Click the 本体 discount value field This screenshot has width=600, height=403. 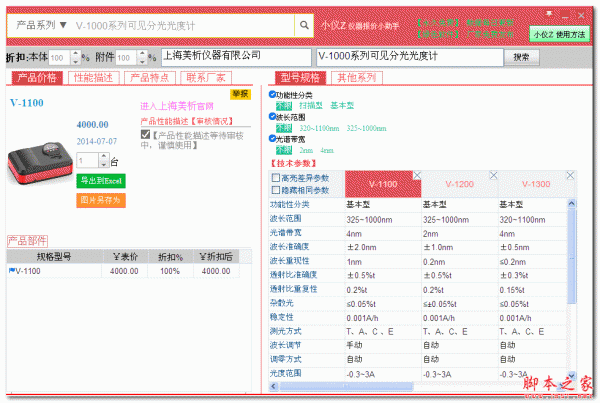(59, 58)
